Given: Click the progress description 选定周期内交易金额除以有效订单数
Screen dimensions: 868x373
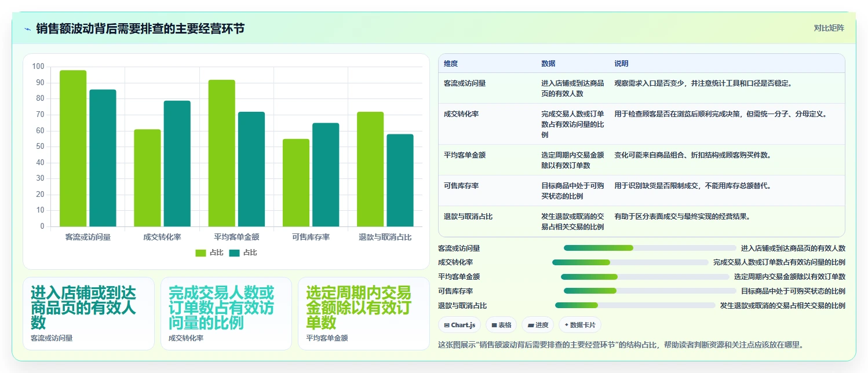Looking at the screenshot, I should point(790,277).
